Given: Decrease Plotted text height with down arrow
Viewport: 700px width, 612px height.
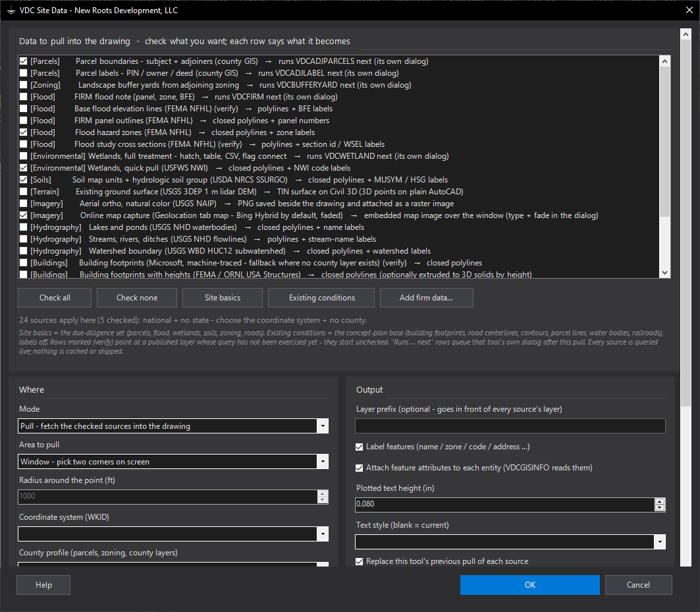Looking at the screenshot, I should pos(660,508).
